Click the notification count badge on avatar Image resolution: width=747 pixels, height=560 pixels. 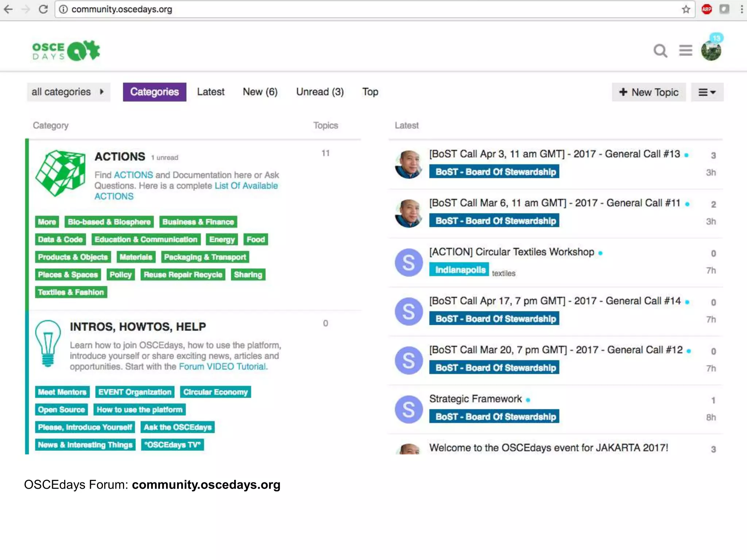click(x=717, y=38)
